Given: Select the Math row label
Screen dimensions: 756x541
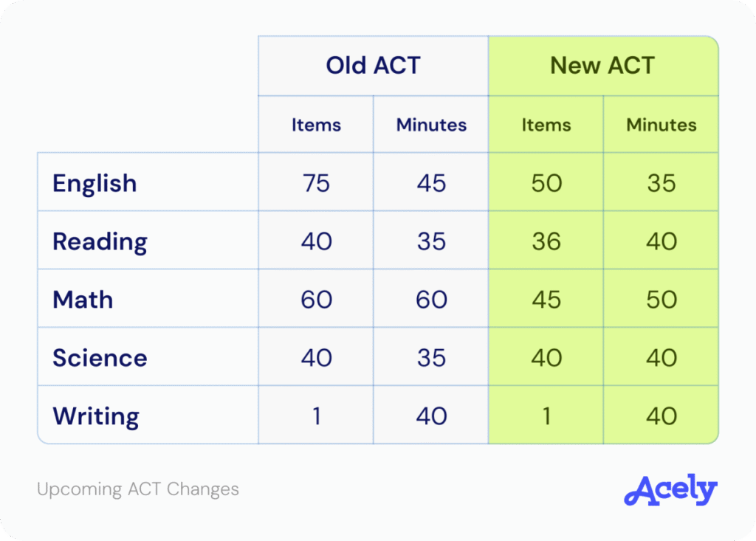Looking at the screenshot, I should coord(83,300).
